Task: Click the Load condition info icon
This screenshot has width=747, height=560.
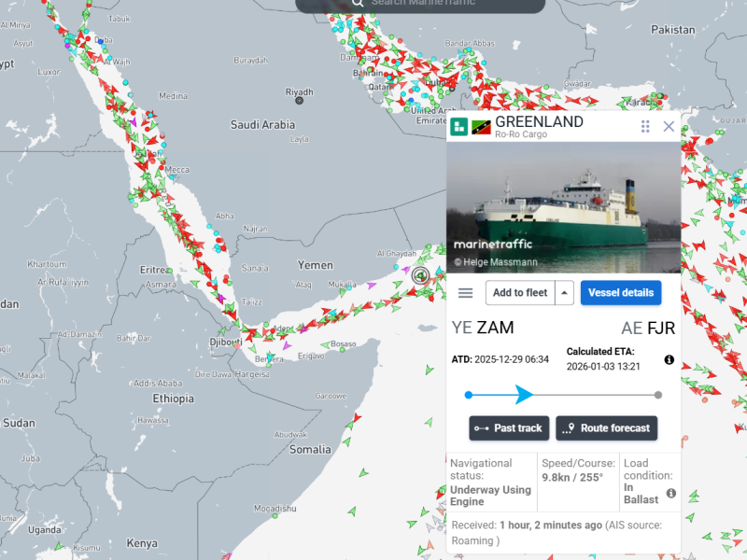Action: (x=670, y=493)
